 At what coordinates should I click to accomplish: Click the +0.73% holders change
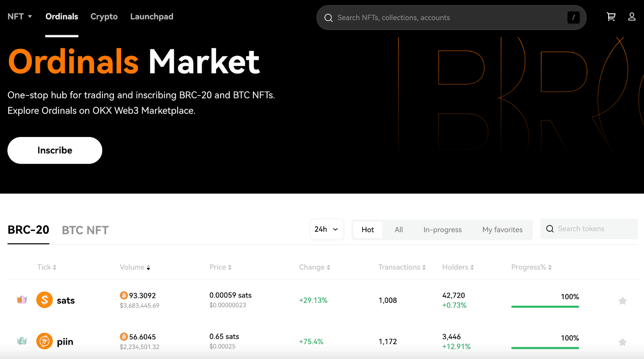click(454, 305)
